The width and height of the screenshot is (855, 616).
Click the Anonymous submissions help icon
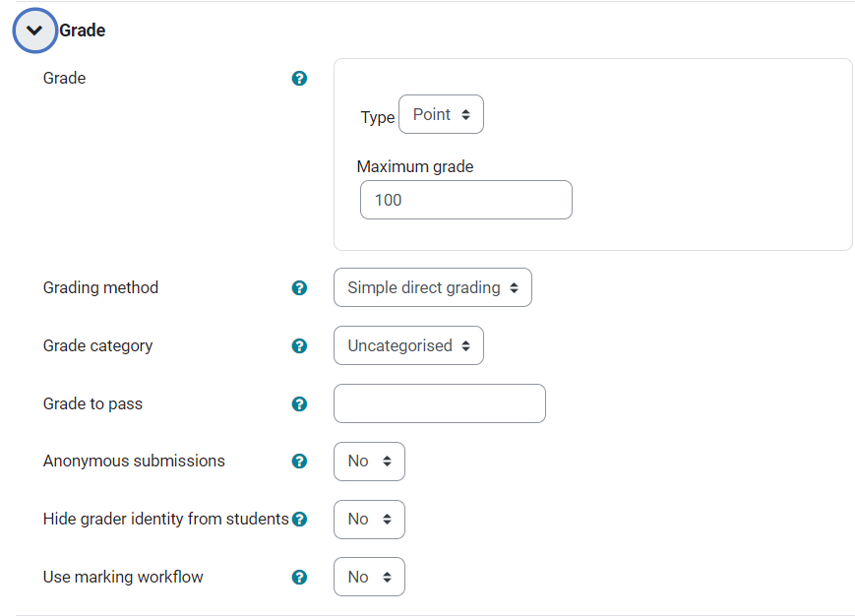[x=299, y=461]
